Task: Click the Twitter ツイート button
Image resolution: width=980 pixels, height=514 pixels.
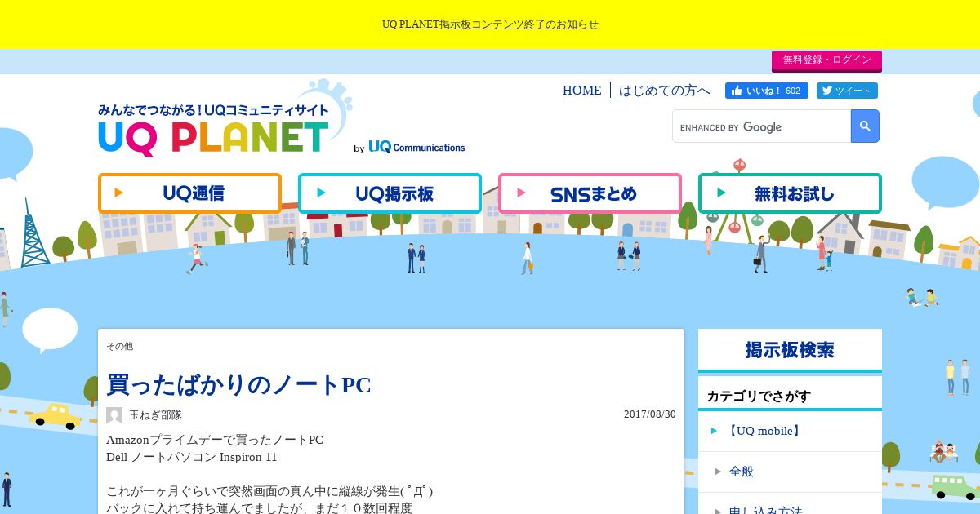Action: coord(846,91)
